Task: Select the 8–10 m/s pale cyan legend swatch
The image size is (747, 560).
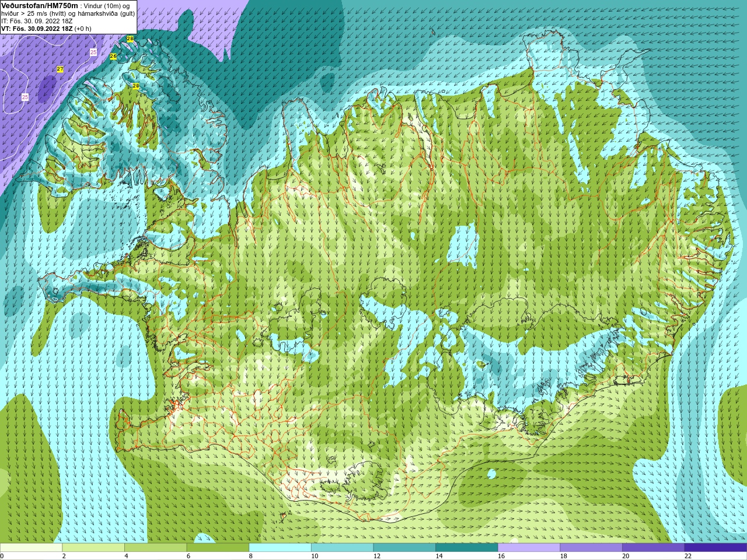Action: [x=280, y=548]
